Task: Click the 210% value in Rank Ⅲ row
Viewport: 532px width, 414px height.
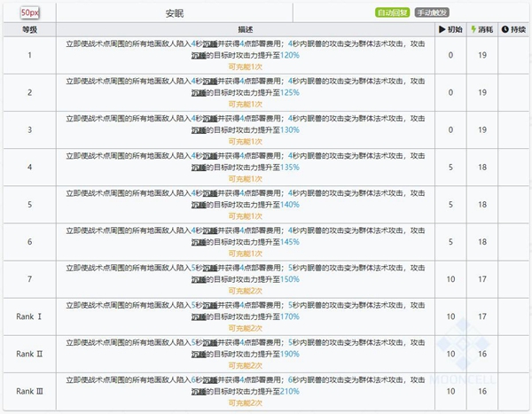Action: [290, 390]
